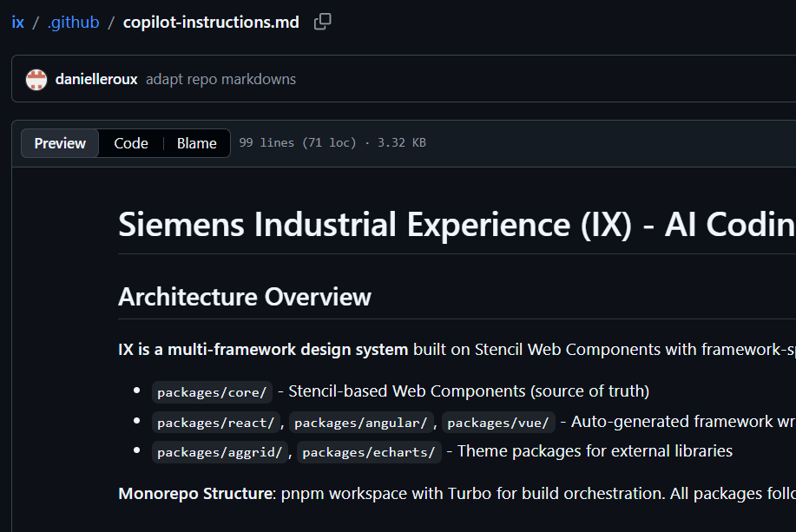Image resolution: width=796 pixels, height=532 pixels.
Task: Click the packages/vue/ inline code element
Action: pyautogui.click(x=498, y=422)
